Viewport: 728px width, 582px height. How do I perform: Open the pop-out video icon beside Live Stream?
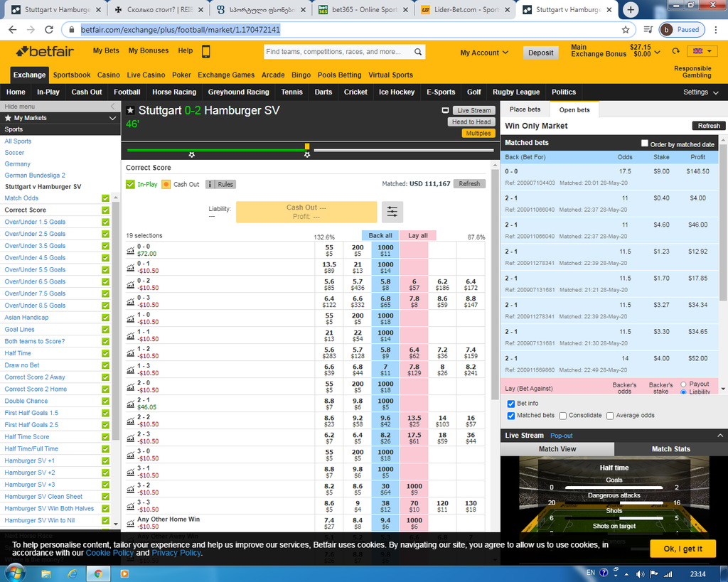click(445, 110)
